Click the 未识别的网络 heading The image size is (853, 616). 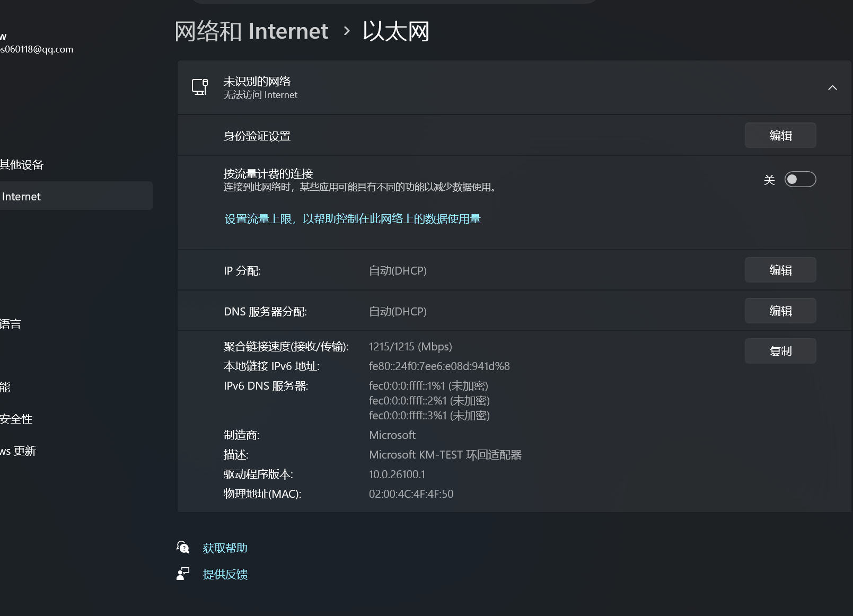point(257,81)
